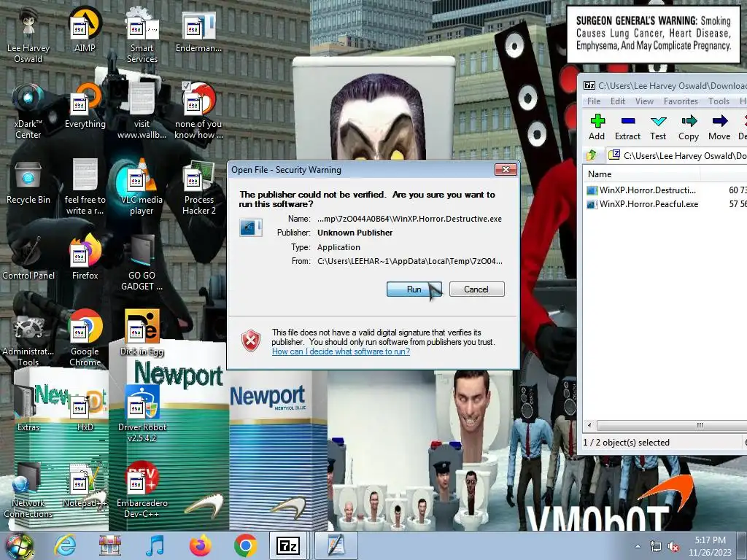Open Firefox from the taskbar
Viewport: 747px width, 560px height.
point(200,545)
